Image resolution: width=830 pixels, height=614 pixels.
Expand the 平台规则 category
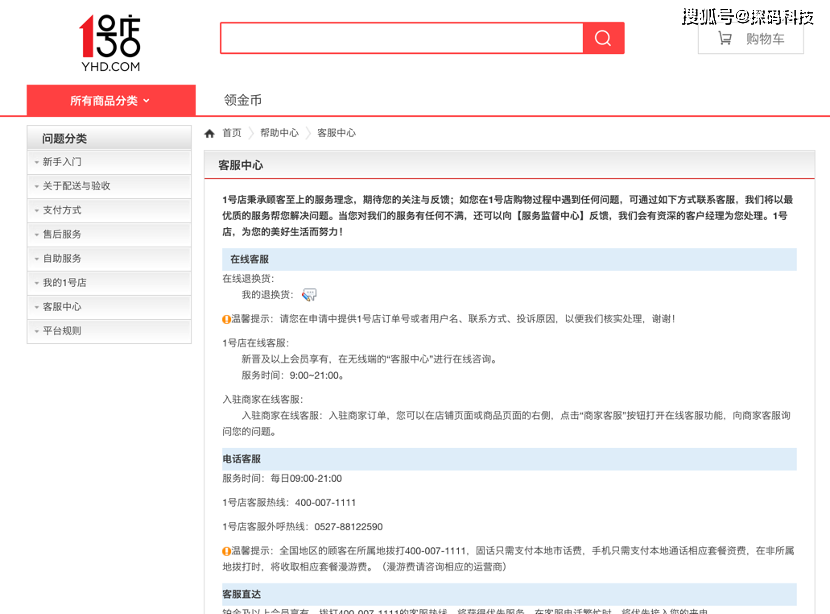109,331
